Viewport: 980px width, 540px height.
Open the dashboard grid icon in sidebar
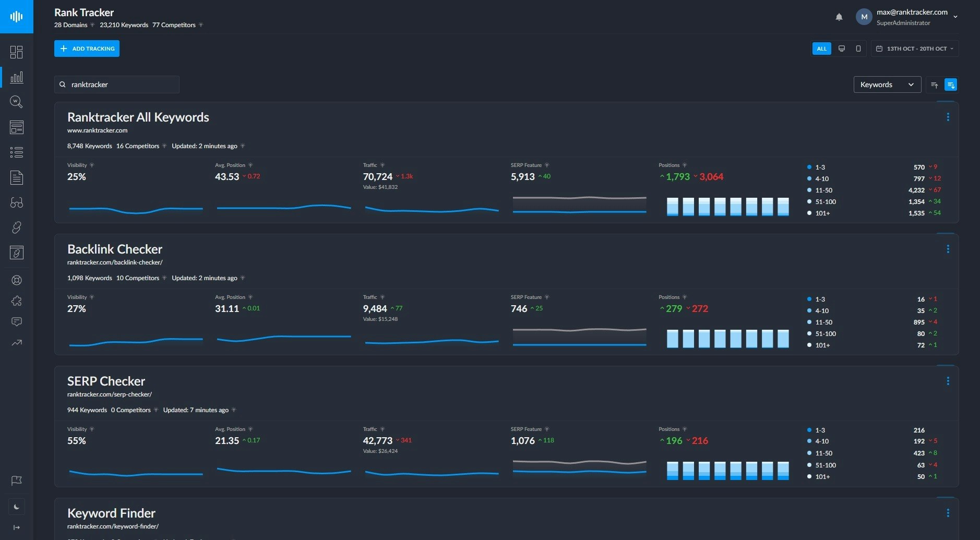tap(17, 52)
